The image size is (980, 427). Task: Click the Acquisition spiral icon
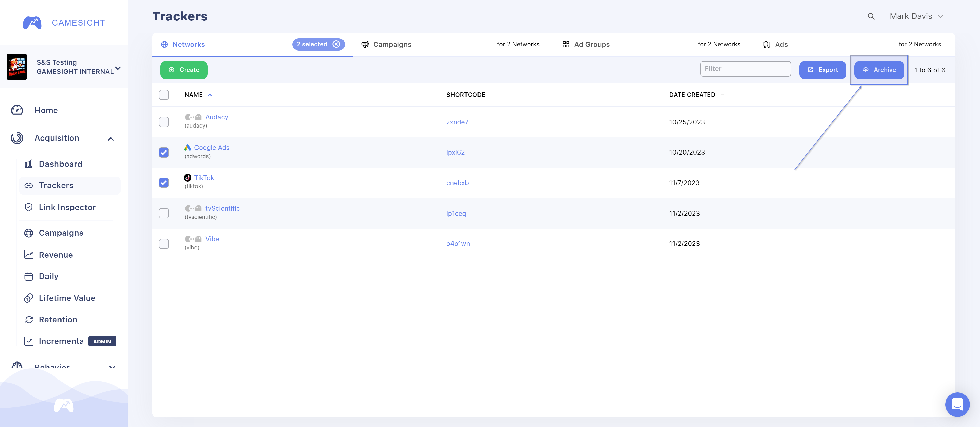[17, 138]
